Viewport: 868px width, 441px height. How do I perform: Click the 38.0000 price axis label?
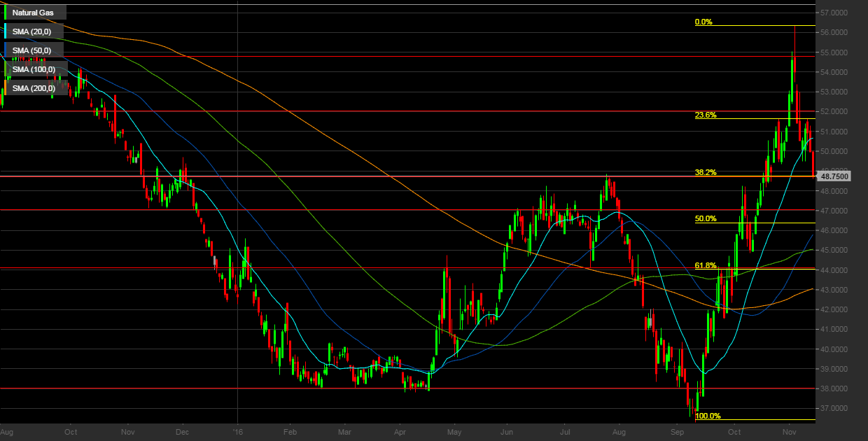[834, 388]
